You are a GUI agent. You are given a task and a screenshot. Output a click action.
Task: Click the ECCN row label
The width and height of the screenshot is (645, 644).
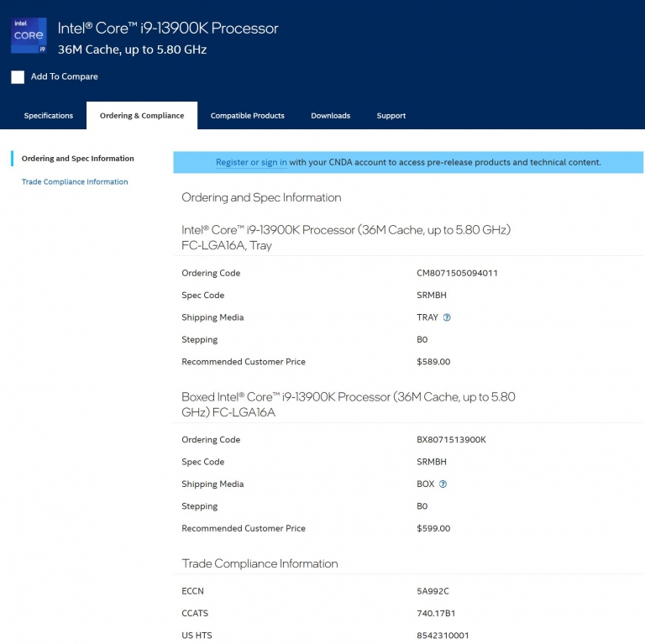pos(192,591)
